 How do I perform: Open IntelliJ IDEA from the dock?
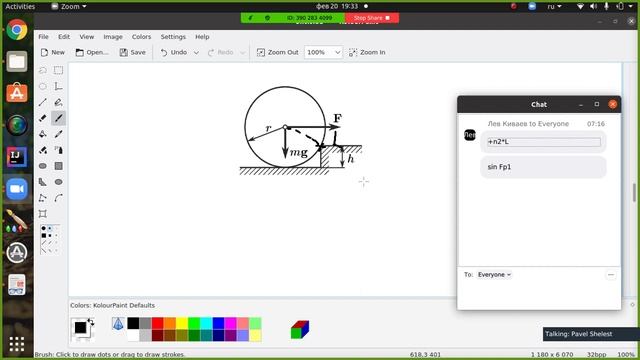click(17, 157)
